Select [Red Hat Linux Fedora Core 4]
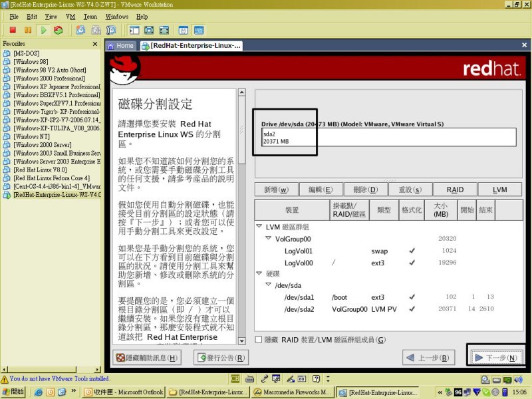Screen dimensions: 532x399 coord(52,178)
